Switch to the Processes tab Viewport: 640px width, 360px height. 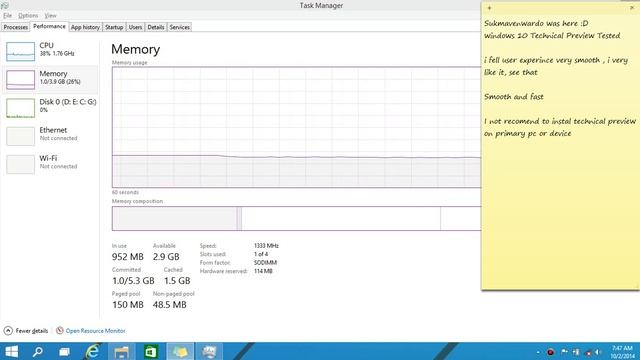(x=16, y=27)
